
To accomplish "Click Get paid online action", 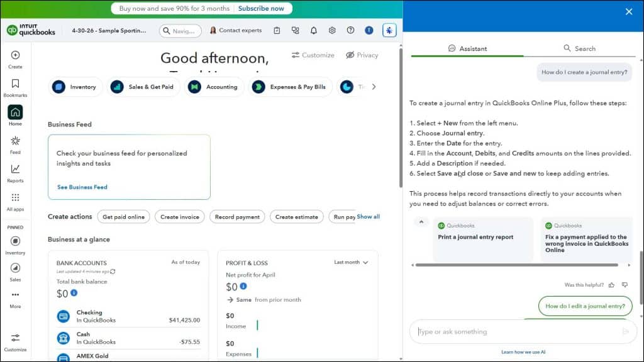I will tap(124, 217).
